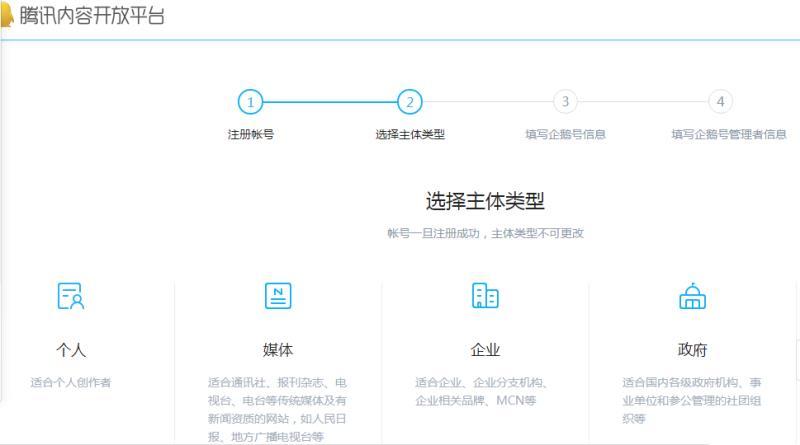The width and height of the screenshot is (800, 445).
Task: Click the 选择主体类型 step label under step 2
Action: pos(410,134)
